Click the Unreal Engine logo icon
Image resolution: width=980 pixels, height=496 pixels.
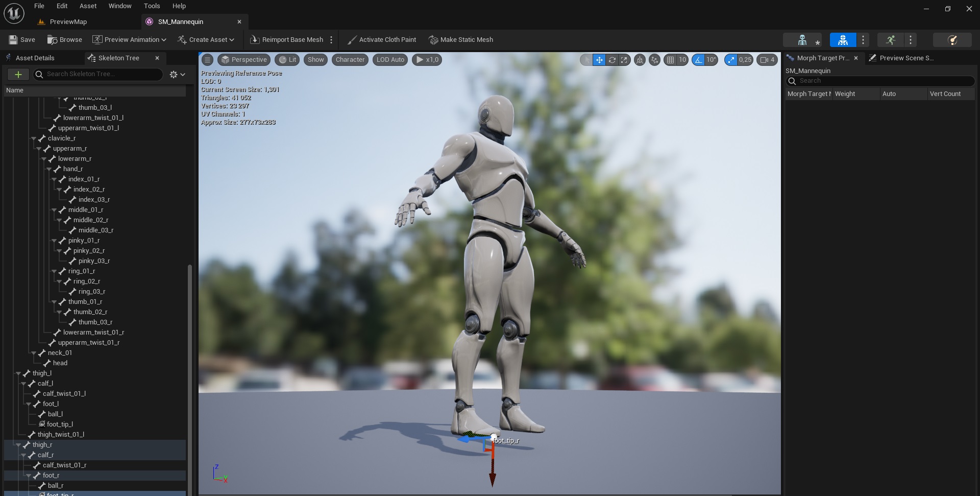coord(14,13)
